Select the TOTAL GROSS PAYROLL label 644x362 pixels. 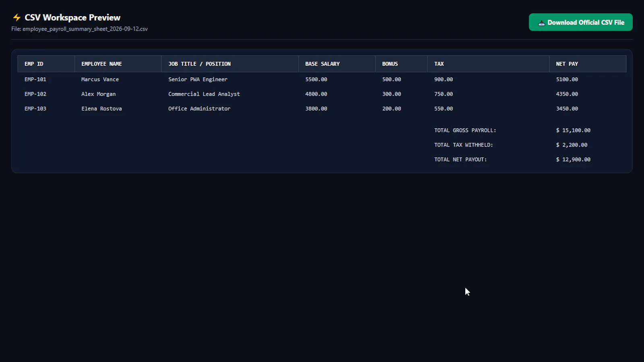[465, 130]
